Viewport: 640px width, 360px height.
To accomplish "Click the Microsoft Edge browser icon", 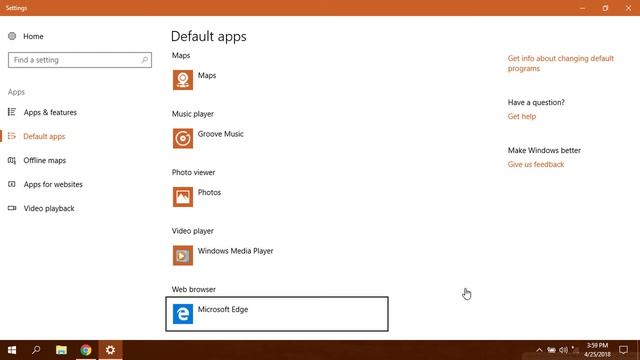I will coord(183,314).
